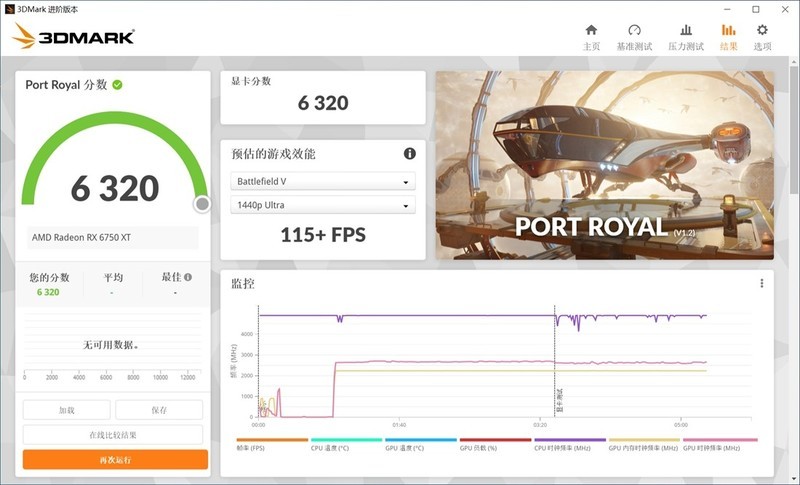Click the AMD Radeon RX 6750 XT field

[113, 238]
